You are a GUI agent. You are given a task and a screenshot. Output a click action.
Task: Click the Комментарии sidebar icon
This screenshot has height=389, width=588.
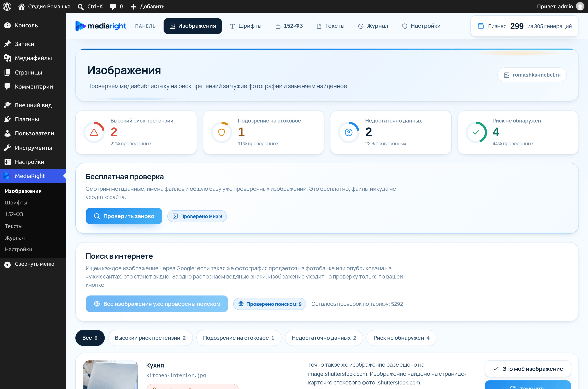pyautogui.click(x=8, y=86)
